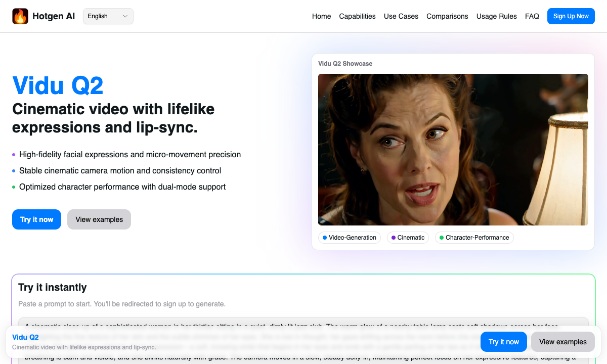Jump to the FAQ section

click(x=532, y=16)
